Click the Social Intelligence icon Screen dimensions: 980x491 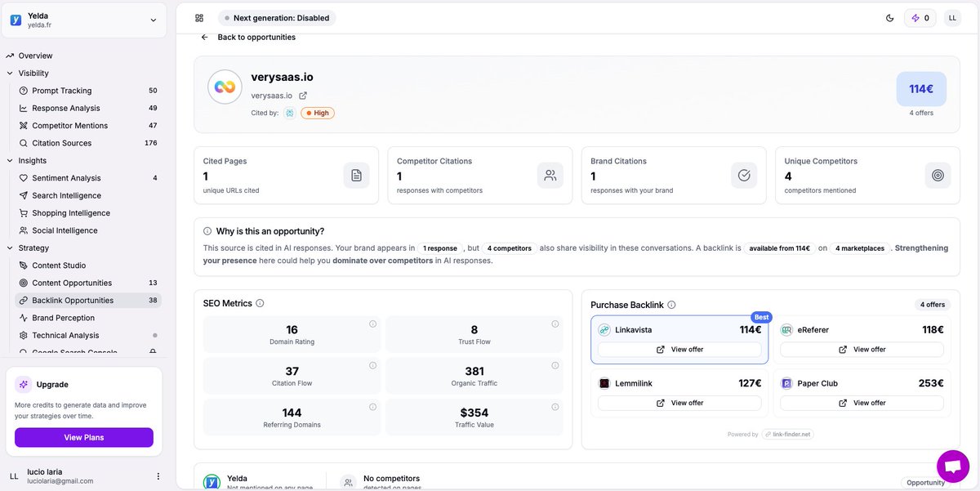(24, 230)
